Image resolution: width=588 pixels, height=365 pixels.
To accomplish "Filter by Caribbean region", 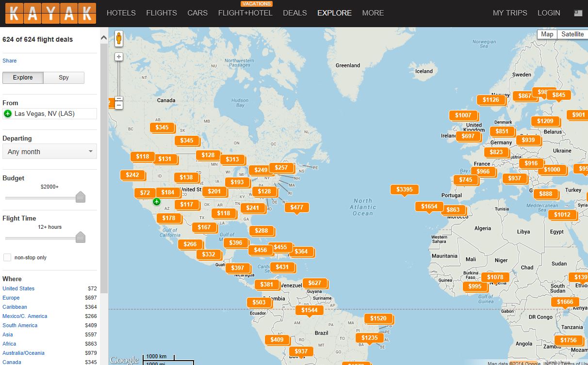I will tap(15, 307).
